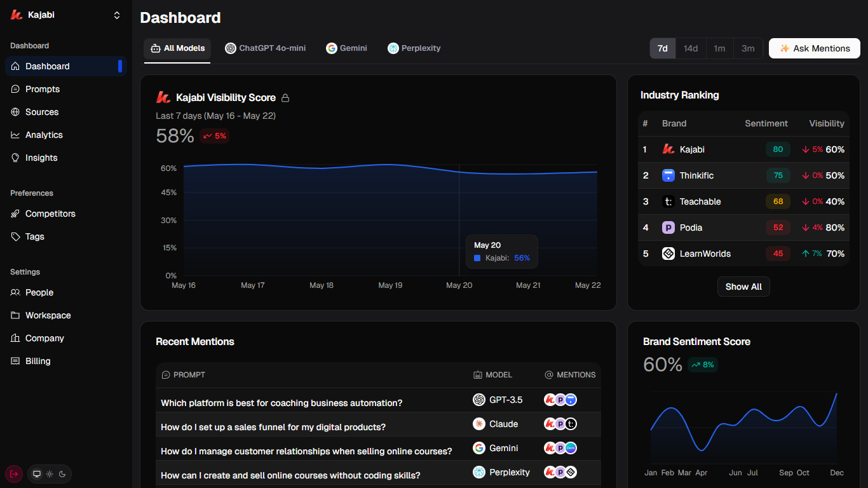
Task: Click the Kajabi logo in sidebar header
Action: pyautogui.click(x=17, y=15)
